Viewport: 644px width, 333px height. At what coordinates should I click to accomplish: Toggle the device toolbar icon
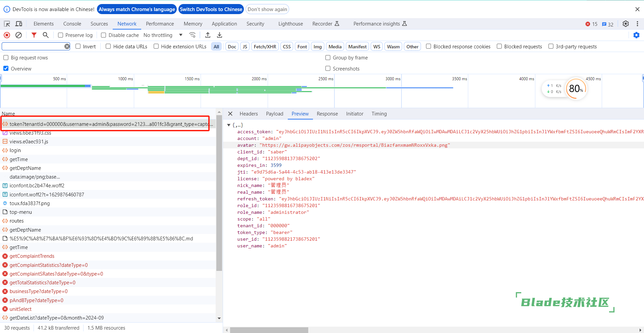[x=19, y=24]
